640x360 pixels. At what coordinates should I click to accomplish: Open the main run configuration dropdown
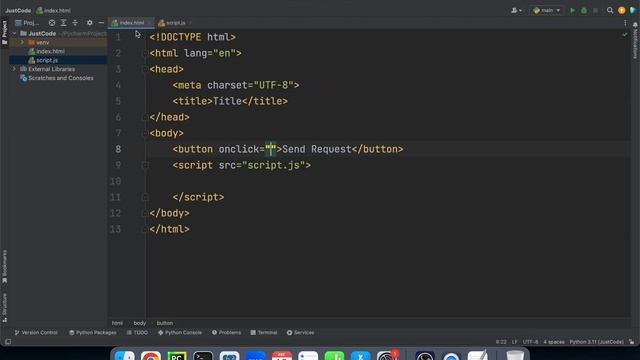547,10
